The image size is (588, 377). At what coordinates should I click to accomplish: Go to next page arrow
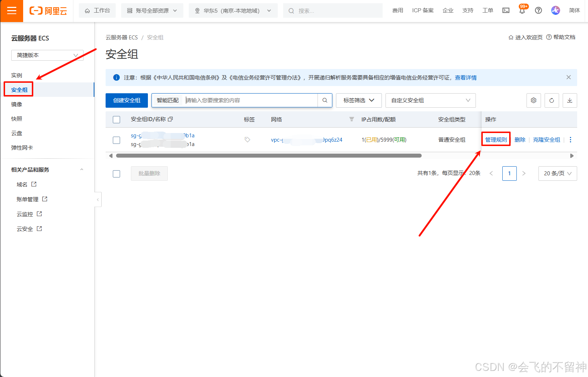pos(524,173)
